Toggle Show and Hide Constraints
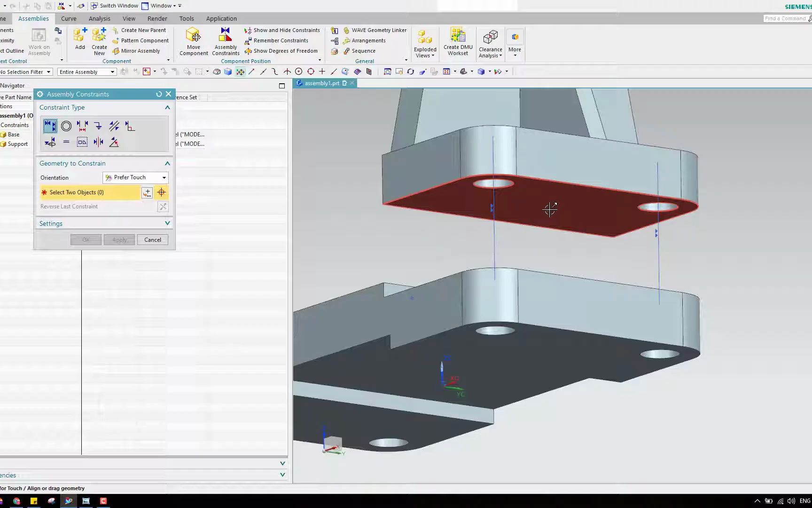The image size is (812, 508). coord(282,30)
